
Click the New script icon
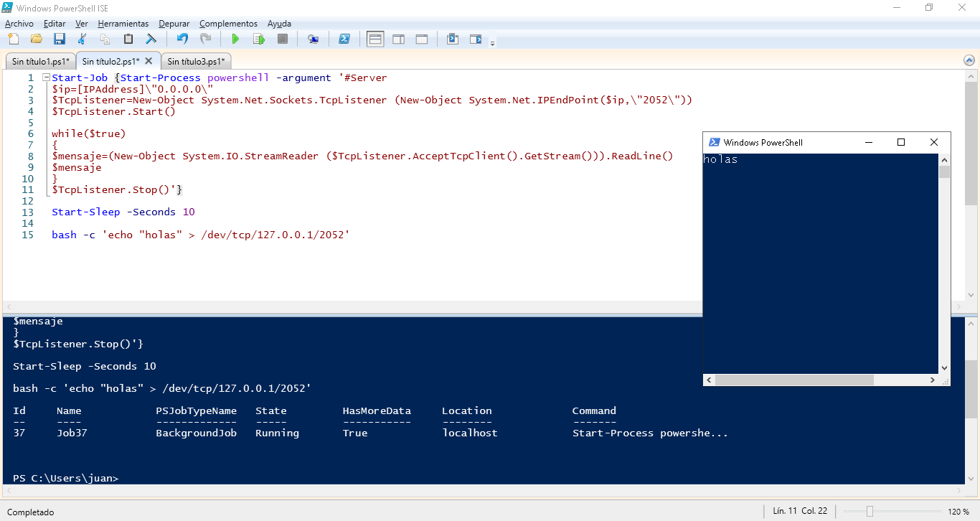(x=13, y=39)
